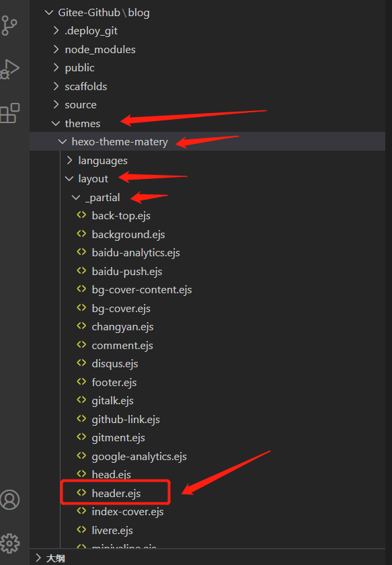Image resolution: width=392 pixels, height=565 pixels.
Task: Expand the languages folder
Action: coord(69,160)
